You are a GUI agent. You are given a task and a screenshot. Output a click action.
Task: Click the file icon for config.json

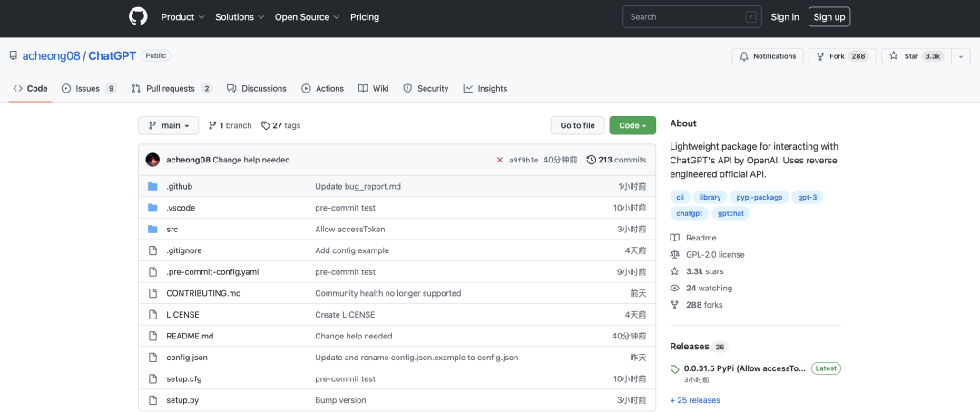pyautogui.click(x=152, y=358)
